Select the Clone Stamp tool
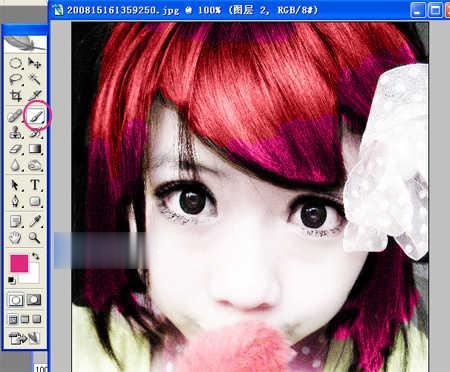Viewport: 450px width, 372px height. (15, 133)
